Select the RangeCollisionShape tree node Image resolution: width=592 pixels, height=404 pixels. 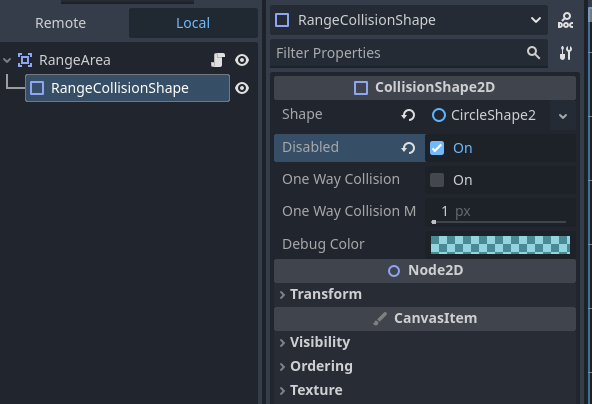(x=127, y=88)
